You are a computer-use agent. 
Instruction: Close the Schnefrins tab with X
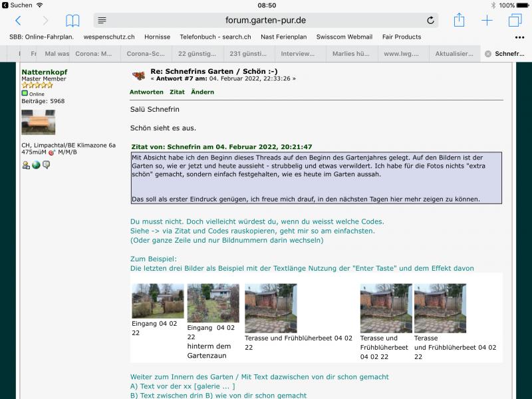pyautogui.click(x=488, y=54)
